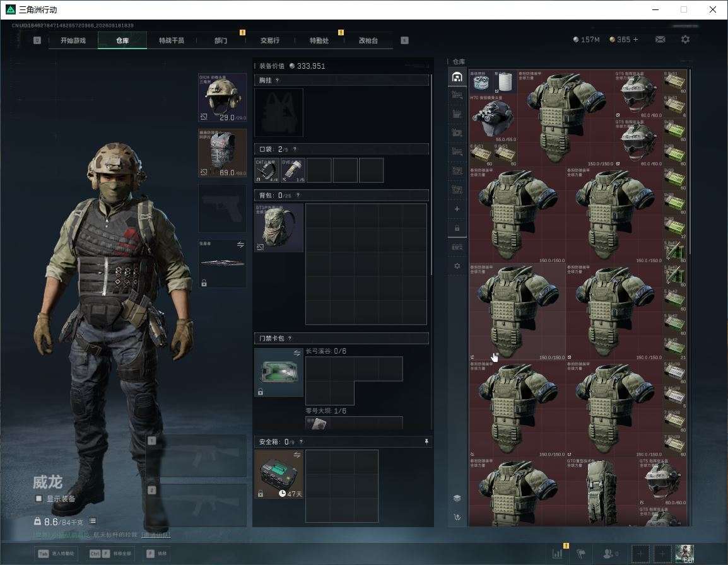Click the first empty team slot plus
728x565 pixels.
tap(640, 554)
